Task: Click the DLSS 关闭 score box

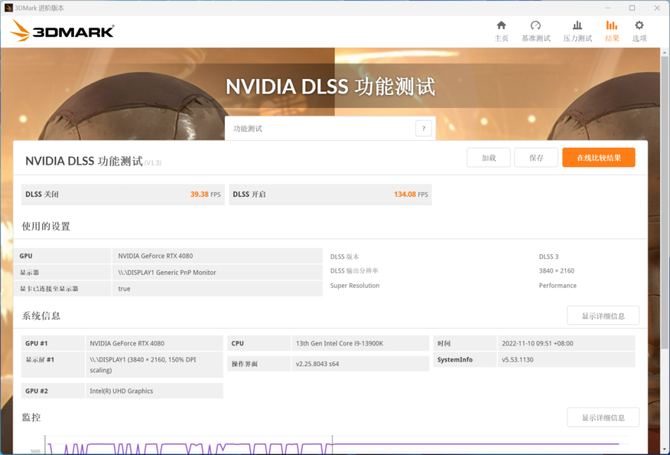Action: coord(122,194)
